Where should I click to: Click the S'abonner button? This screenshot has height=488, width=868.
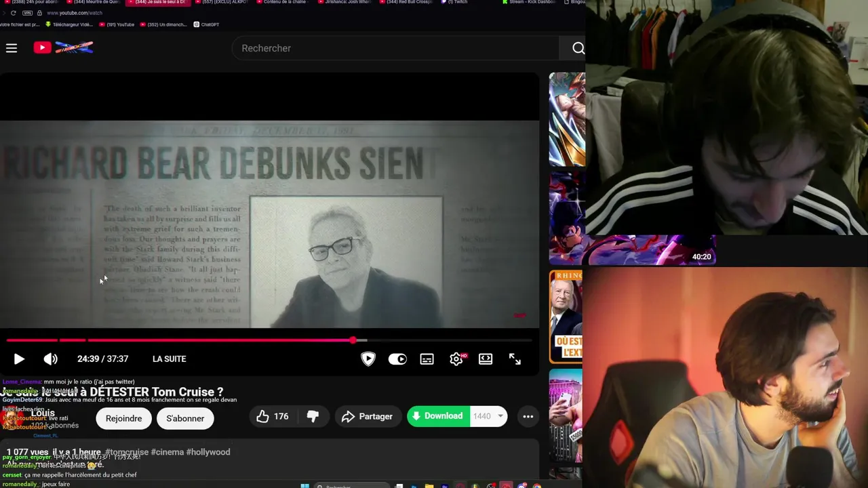[x=185, y=418]
